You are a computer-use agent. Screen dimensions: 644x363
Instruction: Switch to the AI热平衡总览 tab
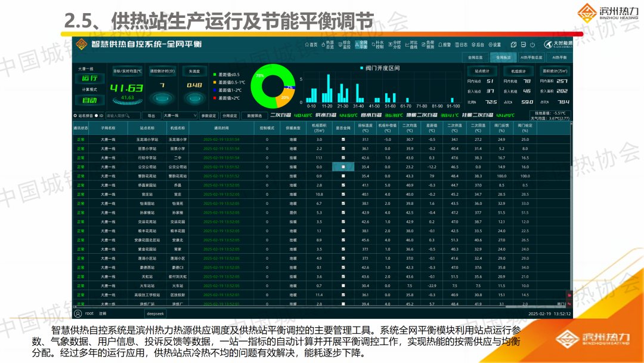[531, 57]
